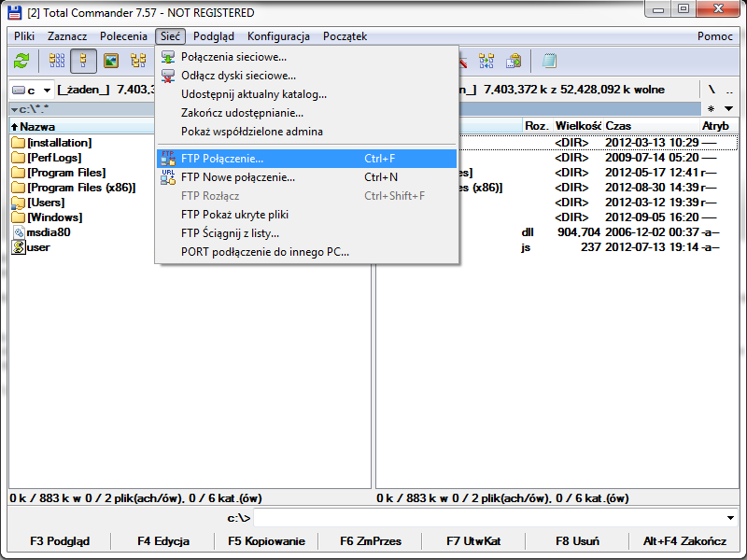The width and height of the screenshot is (747, 560).
Task: Select the Windows folder icon
Action: (x=18, y=217)
